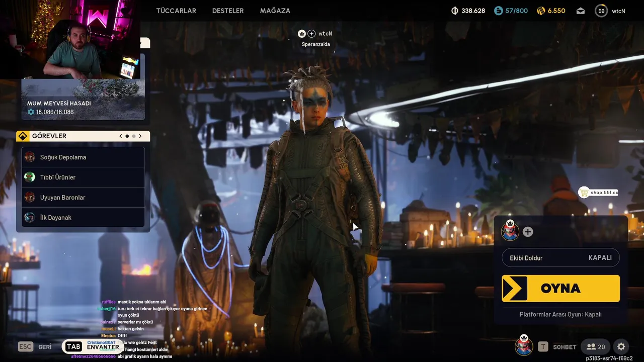Click Platformlar Arası Oyun: Kapalı text
The width and height of the screenshot is (644, 362).
coord(560,314)
